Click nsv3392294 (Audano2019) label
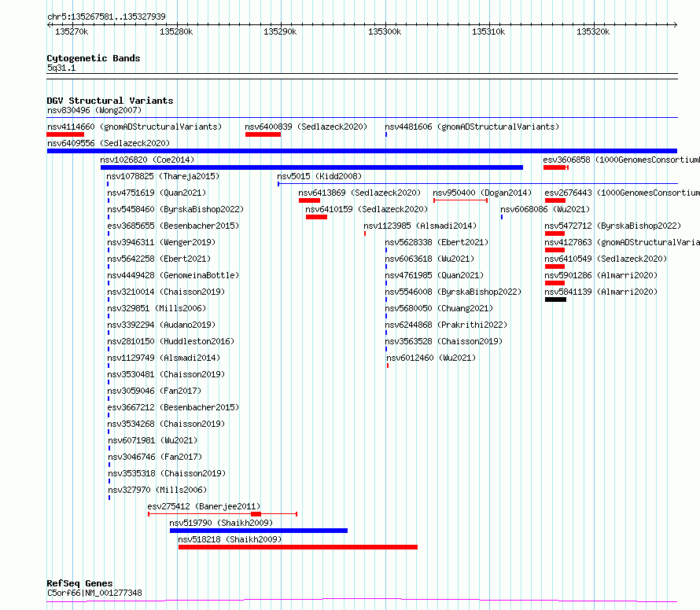Image resolution: width=700 pixels, height=610 pixels. (x=161, y=325)
